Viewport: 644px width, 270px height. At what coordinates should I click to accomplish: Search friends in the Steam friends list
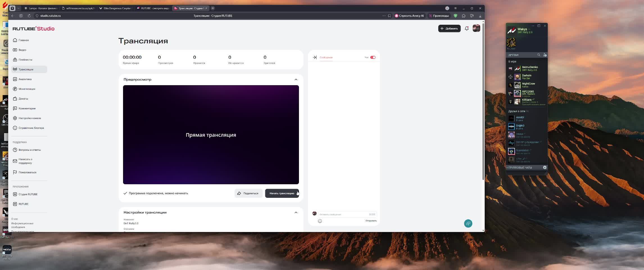pyautogui.click(x=539, y=55)
